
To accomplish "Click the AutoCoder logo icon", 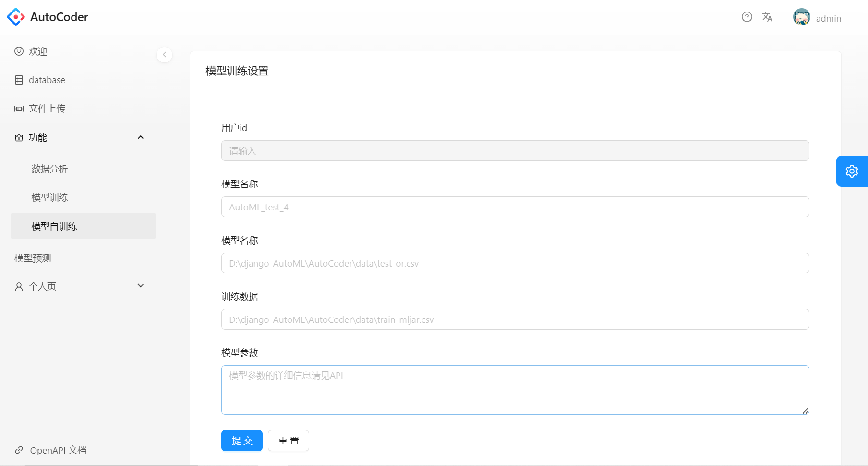I will (16, 17).
